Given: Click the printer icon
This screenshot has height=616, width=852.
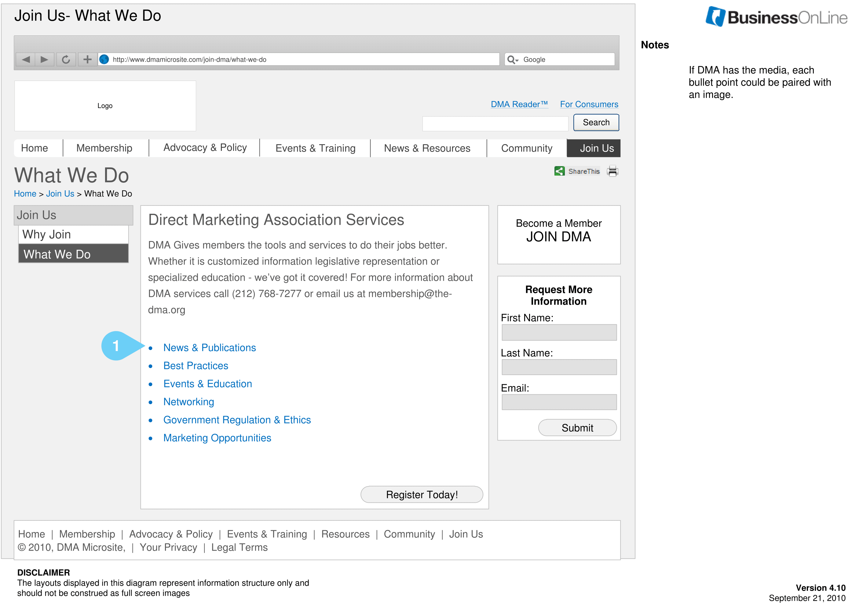Looking at the screenshot, I should pos(613,171).
